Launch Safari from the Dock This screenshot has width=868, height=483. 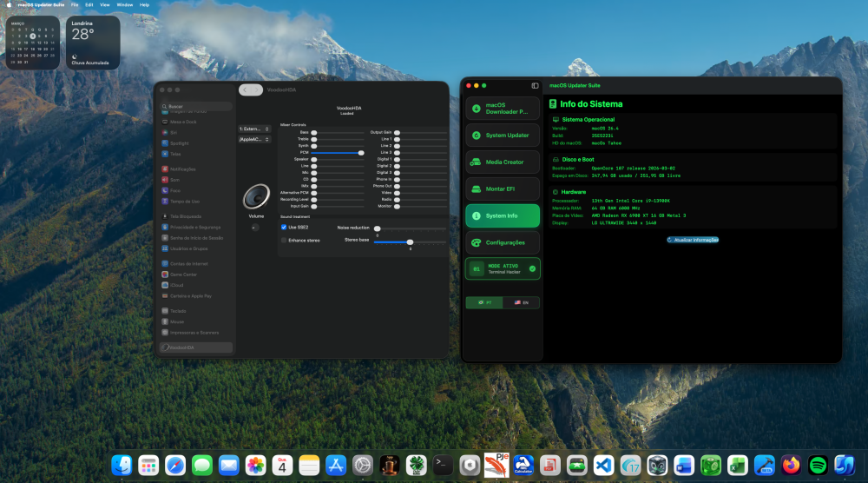click(x=175, y=466)
